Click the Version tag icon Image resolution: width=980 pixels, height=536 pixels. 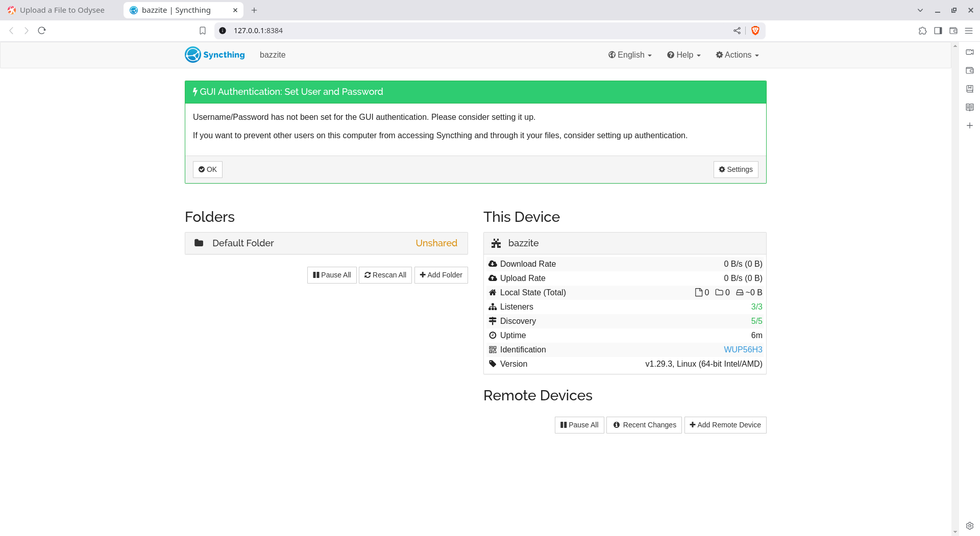(493, 364)
